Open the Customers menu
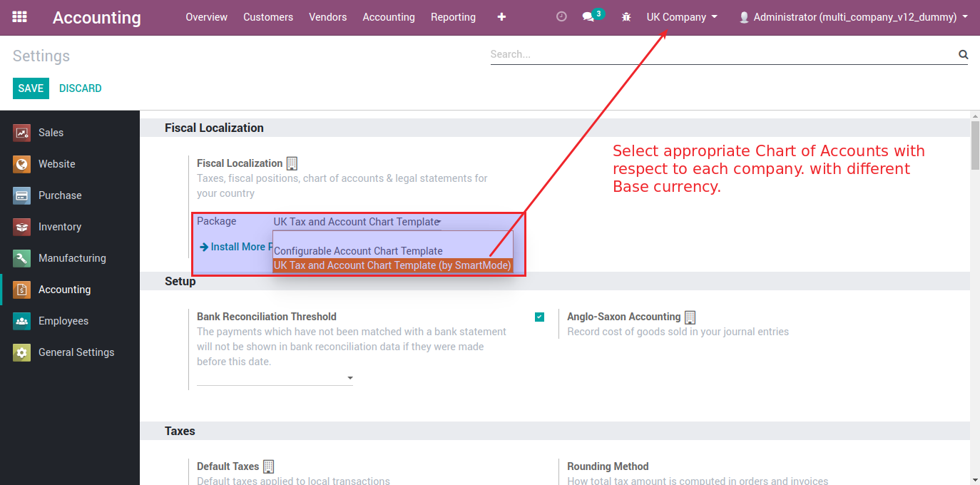 pyautogui.click(x=268, y=17)
